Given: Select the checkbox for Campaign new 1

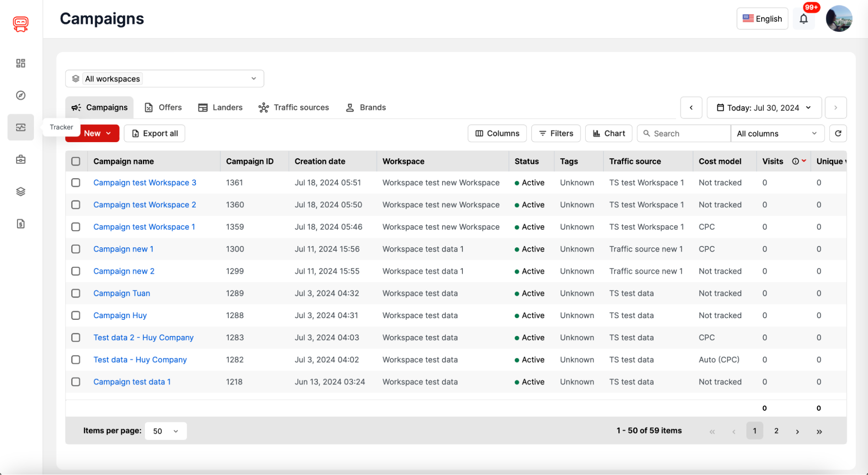Looking at the screenshot, I should point(76,249).
